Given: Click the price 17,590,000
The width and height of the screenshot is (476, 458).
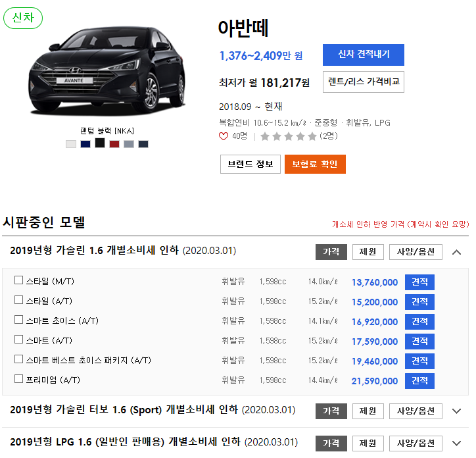Looking at the screenshot, I should tap(375, 342).
